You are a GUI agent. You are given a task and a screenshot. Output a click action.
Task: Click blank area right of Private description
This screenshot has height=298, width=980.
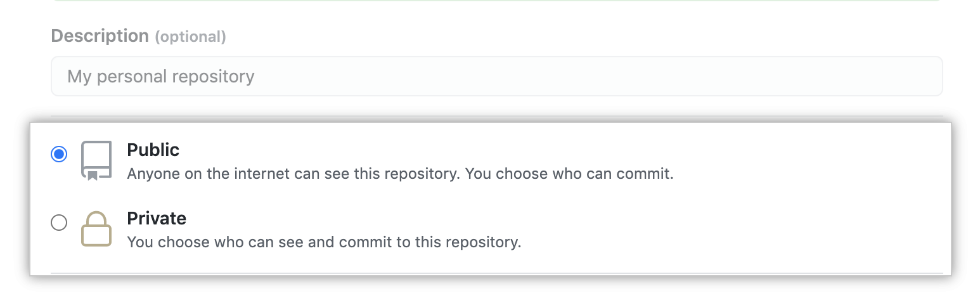(x=735, y=242)
